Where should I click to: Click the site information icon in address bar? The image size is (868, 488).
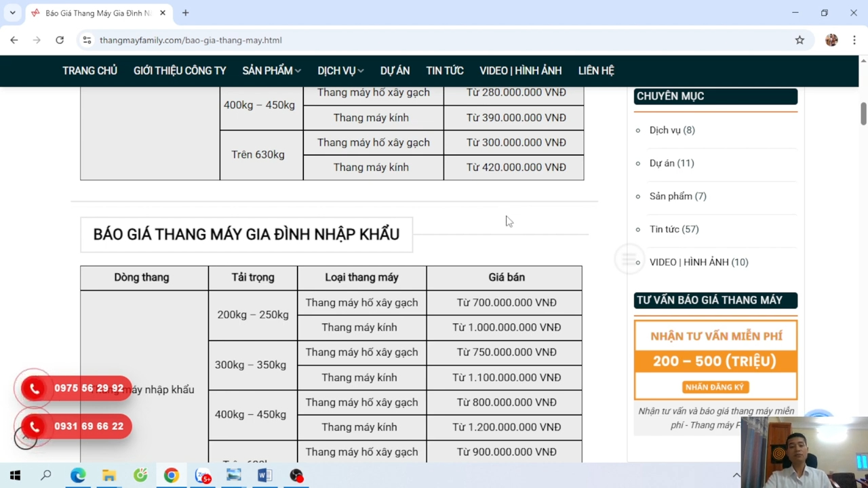(x=87, y=40)
